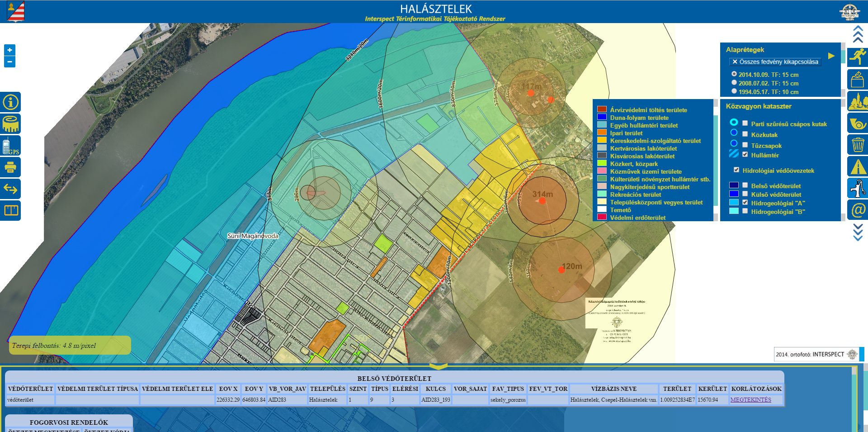Enable Közkutak layer checkbox
Screen dimensions: 868x432
745,134
